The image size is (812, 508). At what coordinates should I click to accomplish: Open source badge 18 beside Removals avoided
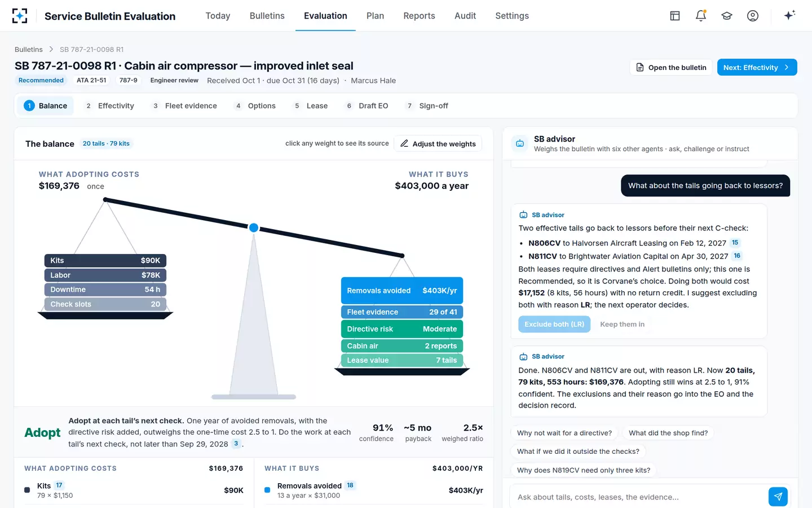(x=350, y=485)
